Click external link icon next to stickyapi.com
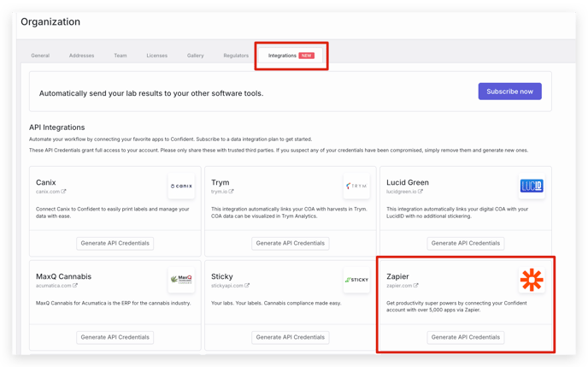 tap(247, 285)
